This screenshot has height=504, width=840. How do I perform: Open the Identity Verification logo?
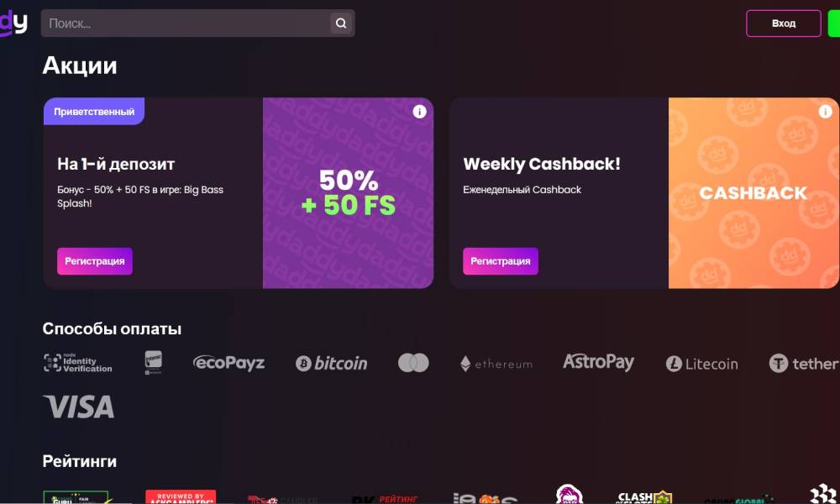(77, 363)
